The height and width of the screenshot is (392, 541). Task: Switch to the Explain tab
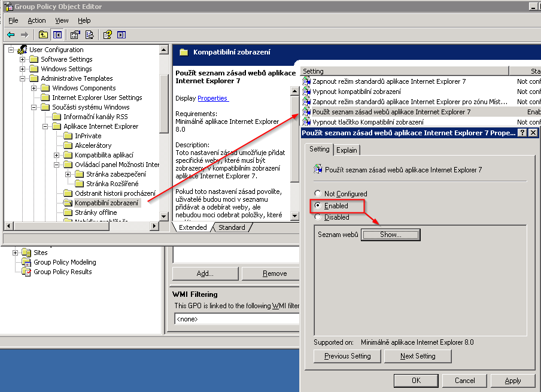pos(347,150)
